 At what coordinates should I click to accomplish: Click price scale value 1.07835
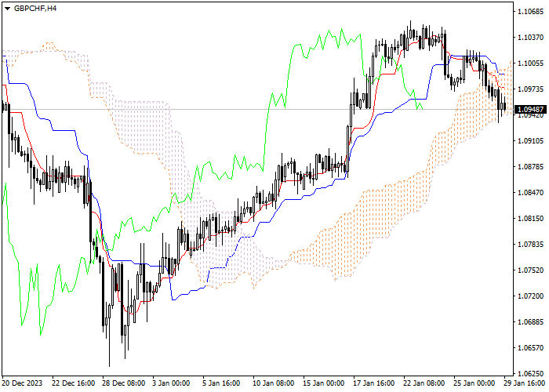point(530,245)
